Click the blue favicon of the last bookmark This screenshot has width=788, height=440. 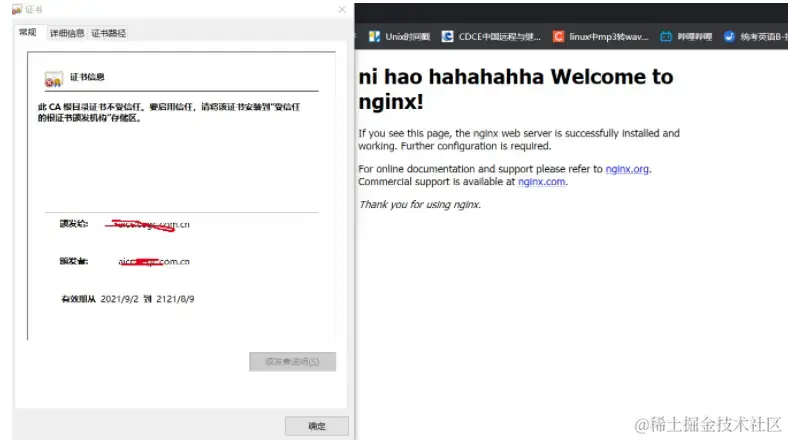coord(729,37)
